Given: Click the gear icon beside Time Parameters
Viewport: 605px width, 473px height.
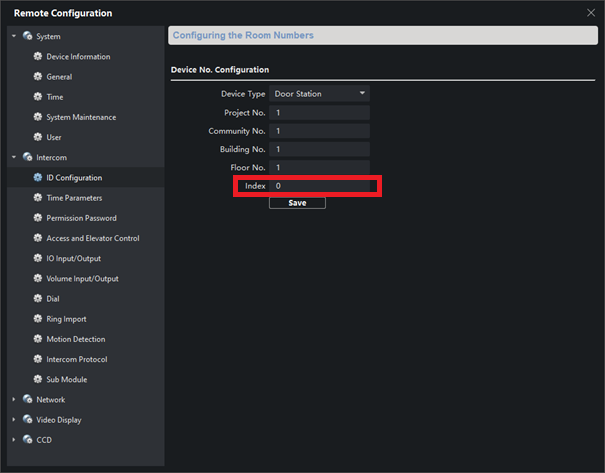Looking at the screenshot, I should point(38,198).
